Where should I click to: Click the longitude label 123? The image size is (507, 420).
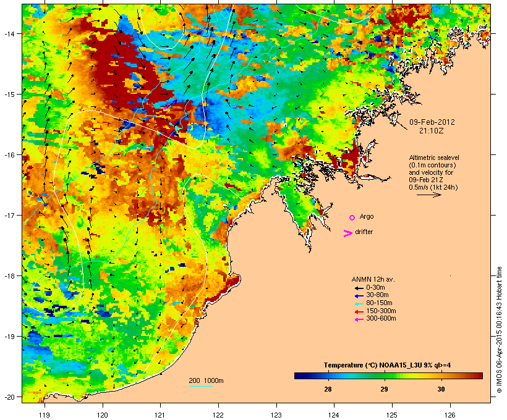(276, 415)
